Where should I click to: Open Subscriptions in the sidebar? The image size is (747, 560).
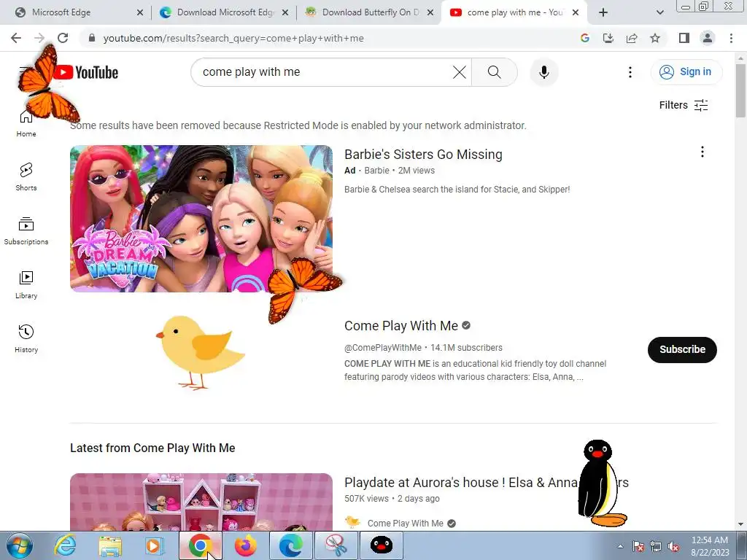click(26, 231)
